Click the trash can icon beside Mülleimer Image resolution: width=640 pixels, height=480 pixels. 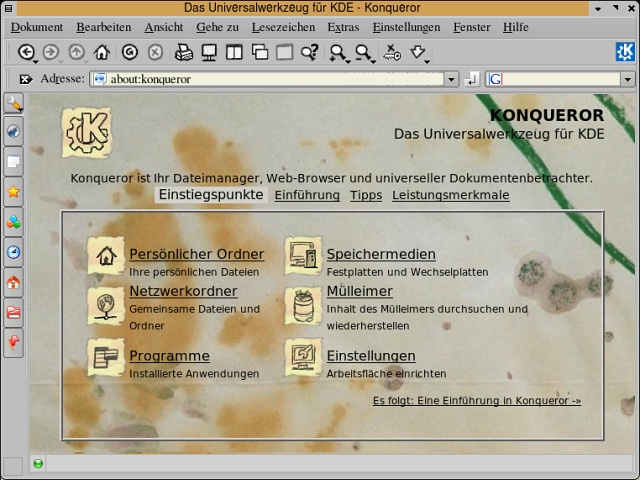pyautogui.click(x=303, y=307)
